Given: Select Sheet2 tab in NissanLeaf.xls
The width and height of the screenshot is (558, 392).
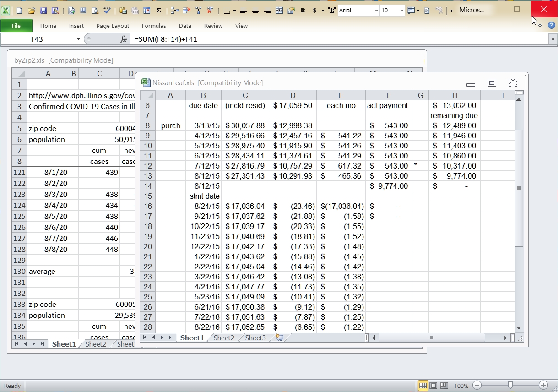Looking at the screenshot, I should [224, 338].
